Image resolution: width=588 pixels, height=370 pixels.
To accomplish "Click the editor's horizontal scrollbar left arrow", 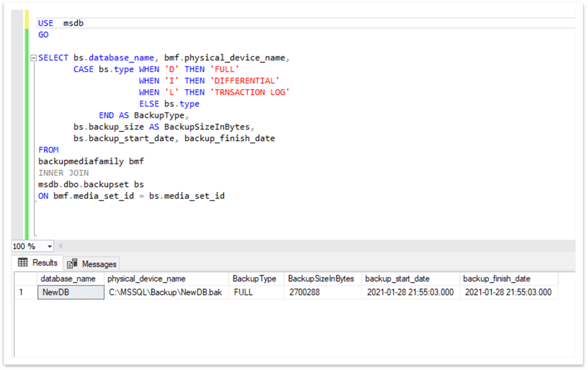I will pyautogui.click(x=61, y=246).
